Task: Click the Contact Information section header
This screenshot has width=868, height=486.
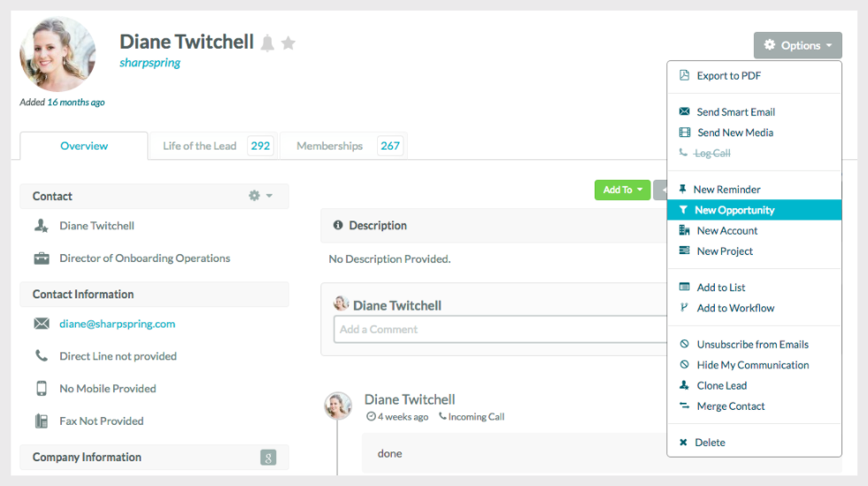Action: click(155, 295)
